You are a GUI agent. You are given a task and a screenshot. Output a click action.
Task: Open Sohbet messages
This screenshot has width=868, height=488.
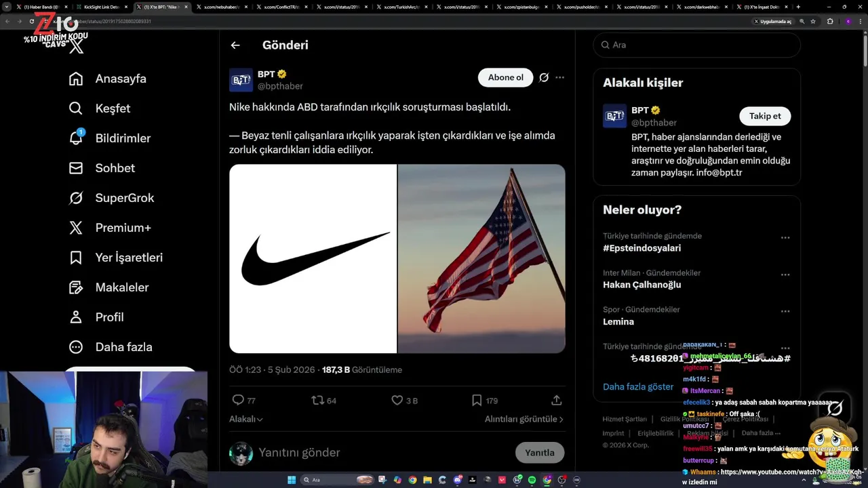[102, 168]
